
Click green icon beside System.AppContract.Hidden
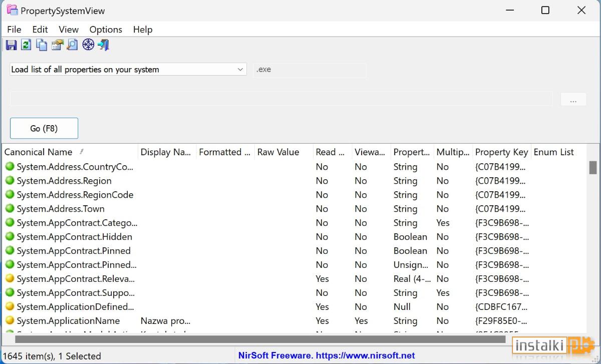pos(10,237)
